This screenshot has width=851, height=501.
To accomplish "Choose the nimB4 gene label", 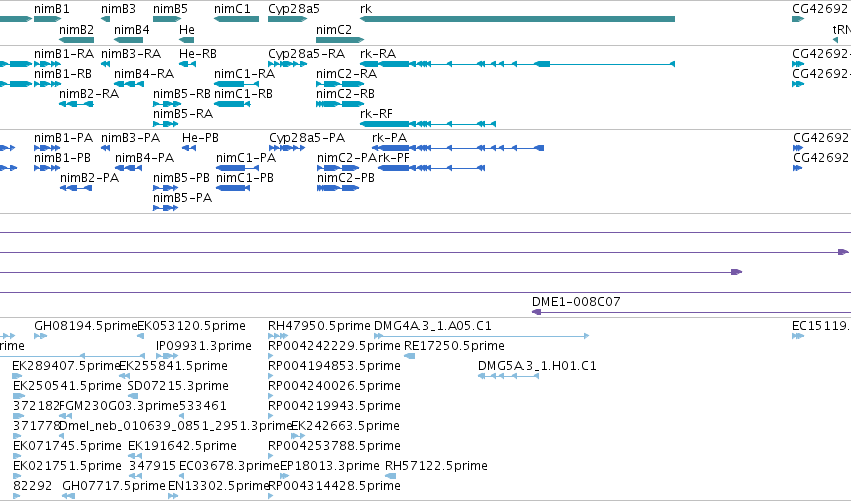I will (131, 29).
